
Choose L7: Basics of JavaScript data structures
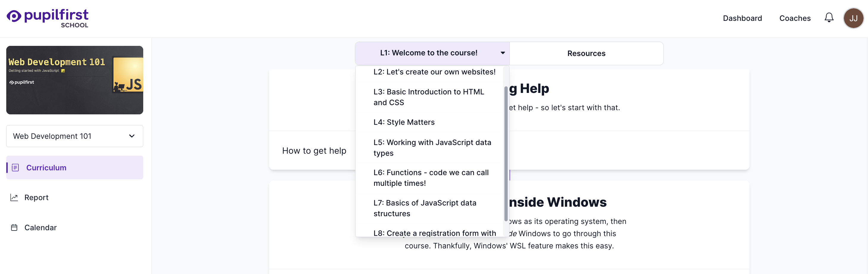pos(425,208)
